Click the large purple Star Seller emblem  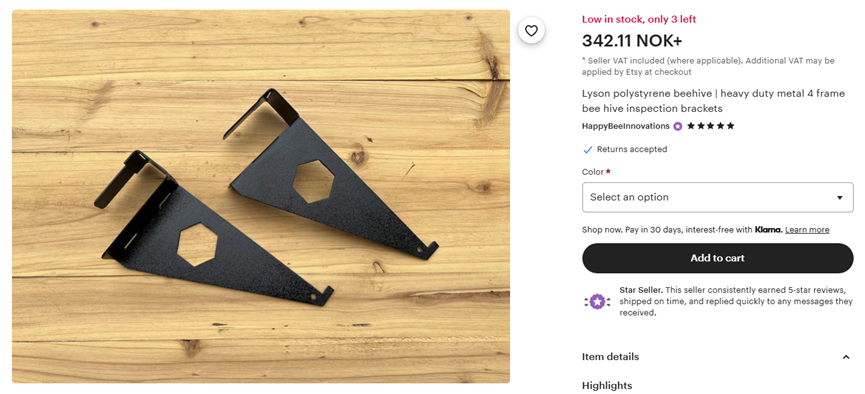coord(597,302)
